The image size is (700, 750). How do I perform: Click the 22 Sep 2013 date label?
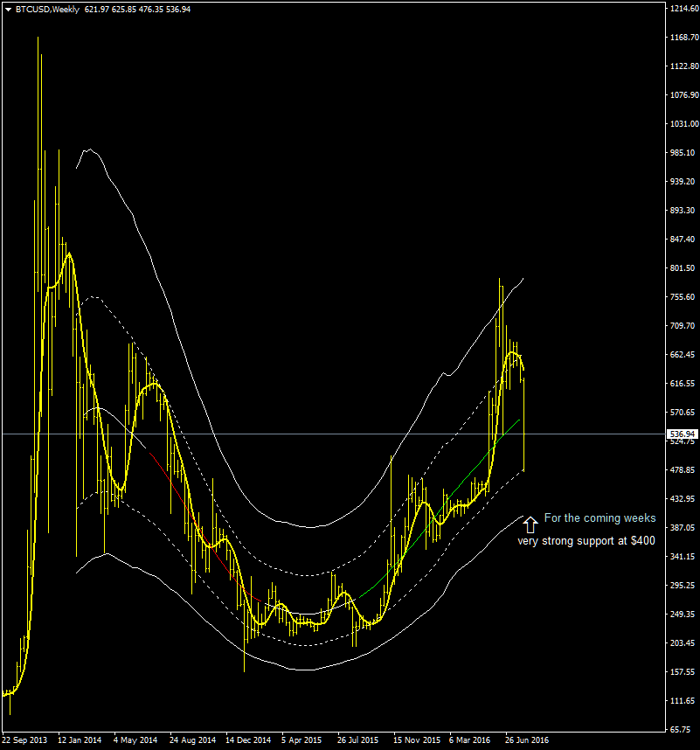coord(26,740)
